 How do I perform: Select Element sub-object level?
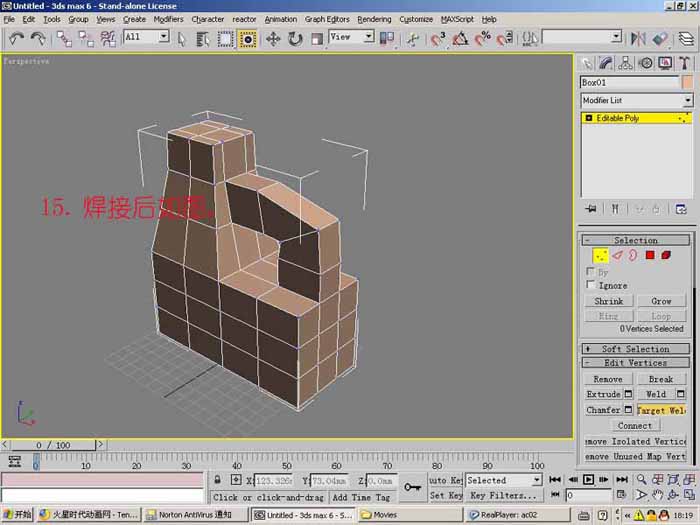666,255
